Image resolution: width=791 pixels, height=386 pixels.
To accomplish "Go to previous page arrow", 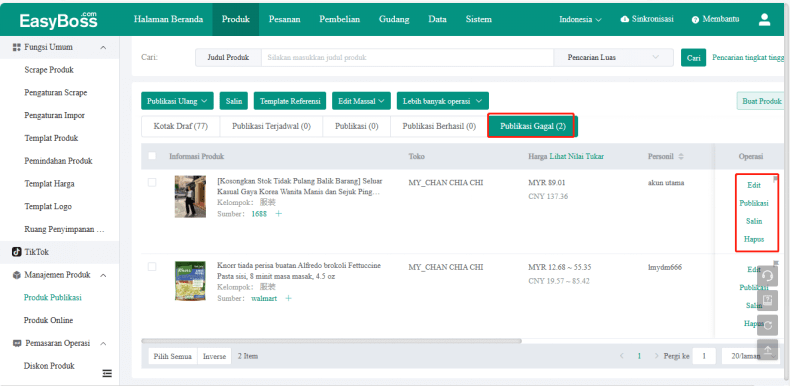I will 622,356.
